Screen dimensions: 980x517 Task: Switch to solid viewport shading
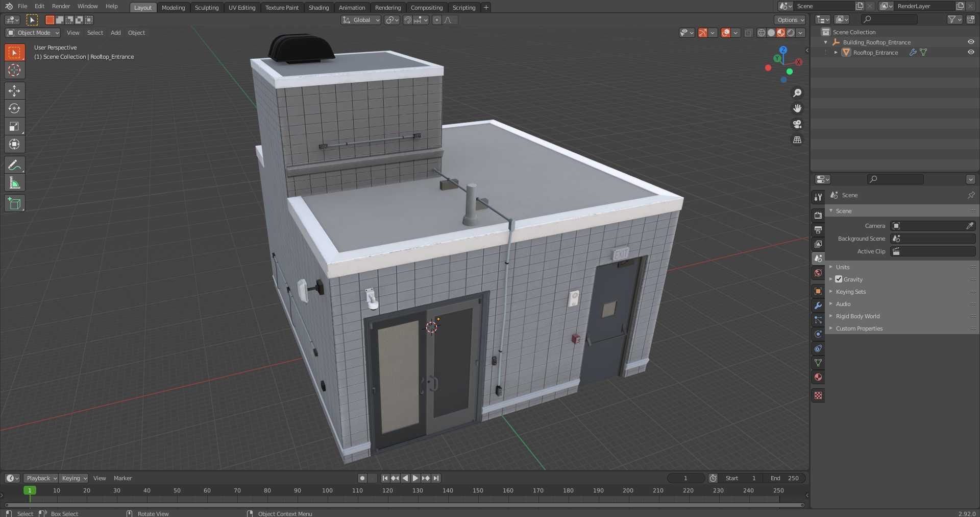[771, 33]
